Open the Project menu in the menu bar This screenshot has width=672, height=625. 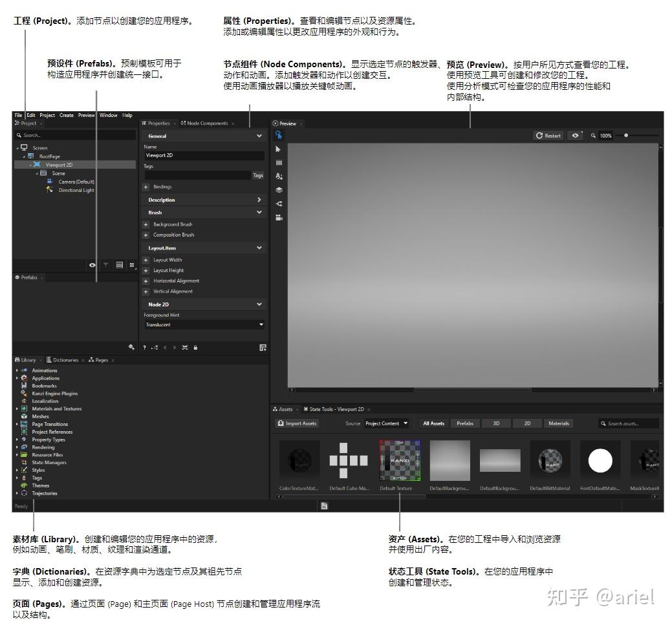click(x=46, y=115)
